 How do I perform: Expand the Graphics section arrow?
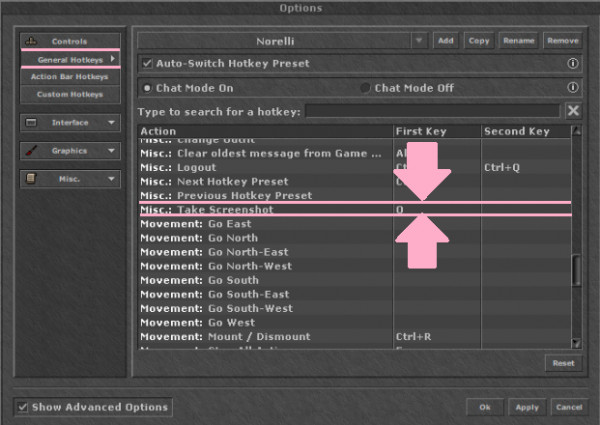coord(111,151)
